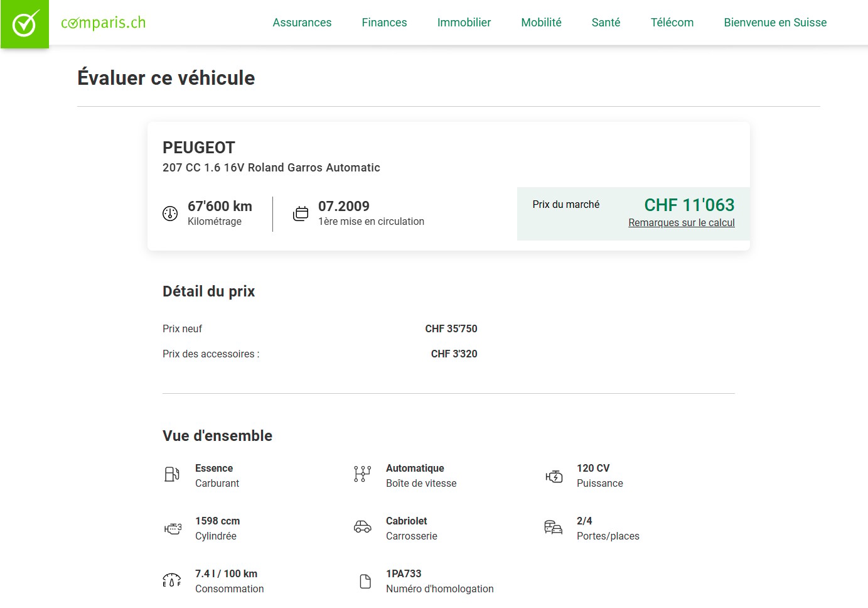Viewport: 868px width, 608px height.
Task: Select the 1PA733 homologation number
Action: coord(404,573)
